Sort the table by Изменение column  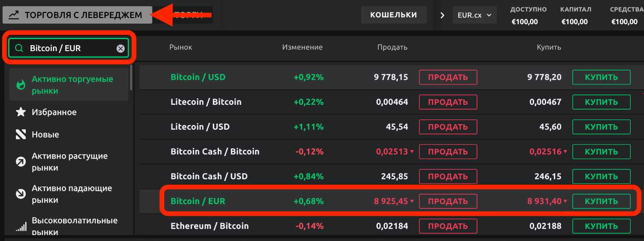pyautogui.click(x=302, y=47)
